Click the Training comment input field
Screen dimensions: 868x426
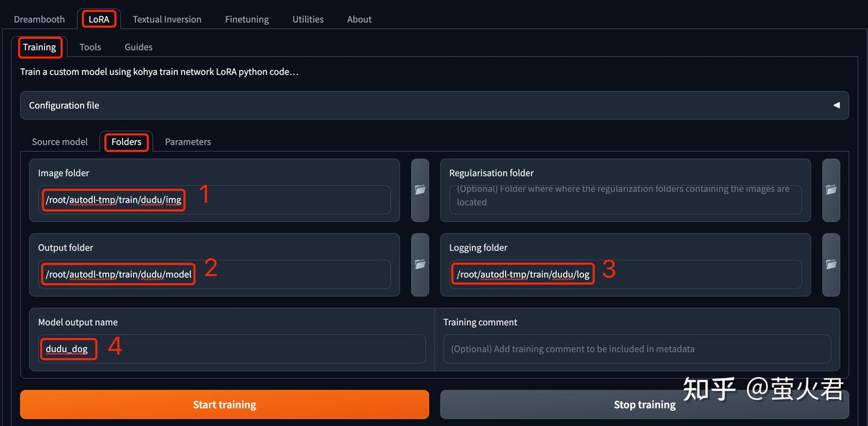637,349
